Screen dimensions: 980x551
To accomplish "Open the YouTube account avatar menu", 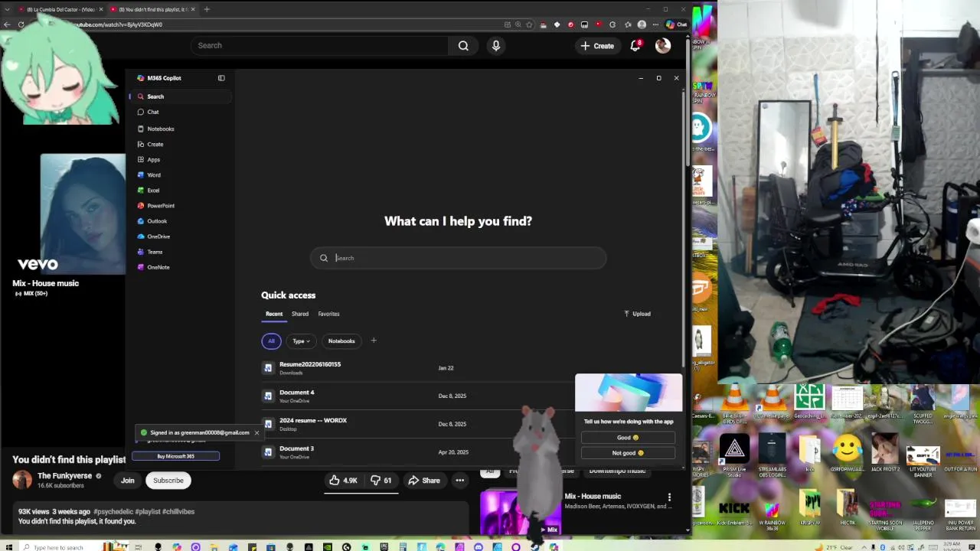I will pos(663,45).
